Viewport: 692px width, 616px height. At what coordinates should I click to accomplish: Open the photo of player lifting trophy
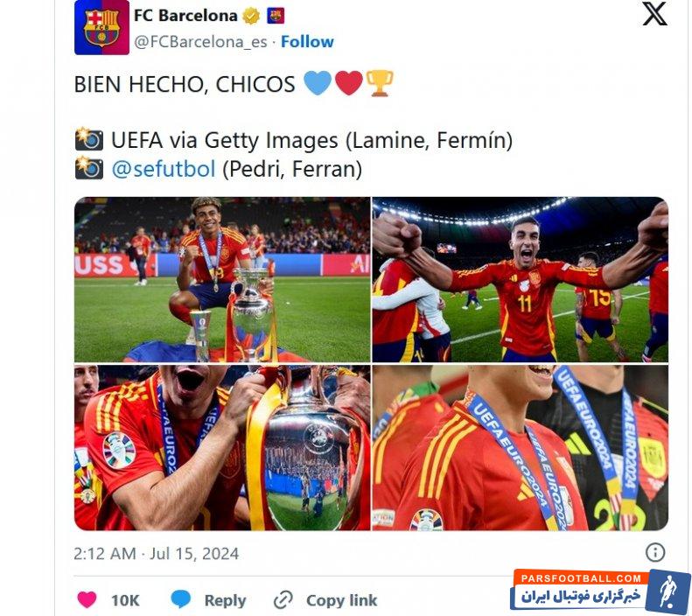point(222,448)
